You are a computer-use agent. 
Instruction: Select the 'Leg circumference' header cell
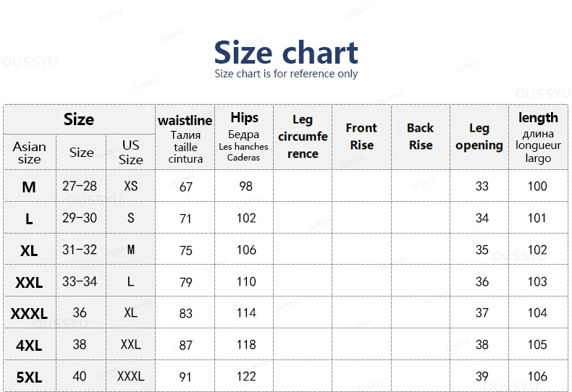[x=303, y=137]
